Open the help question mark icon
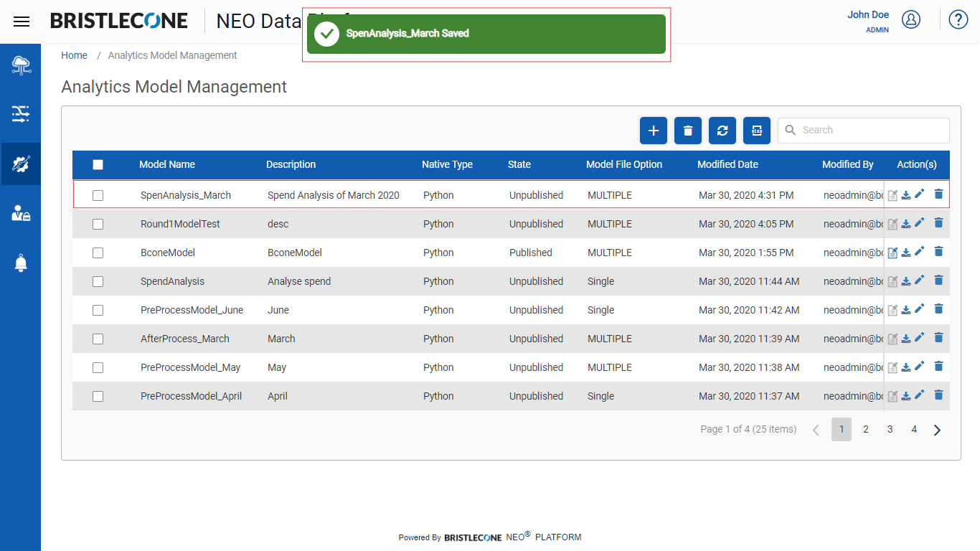The image size is (980, 551). pos(958,19)
